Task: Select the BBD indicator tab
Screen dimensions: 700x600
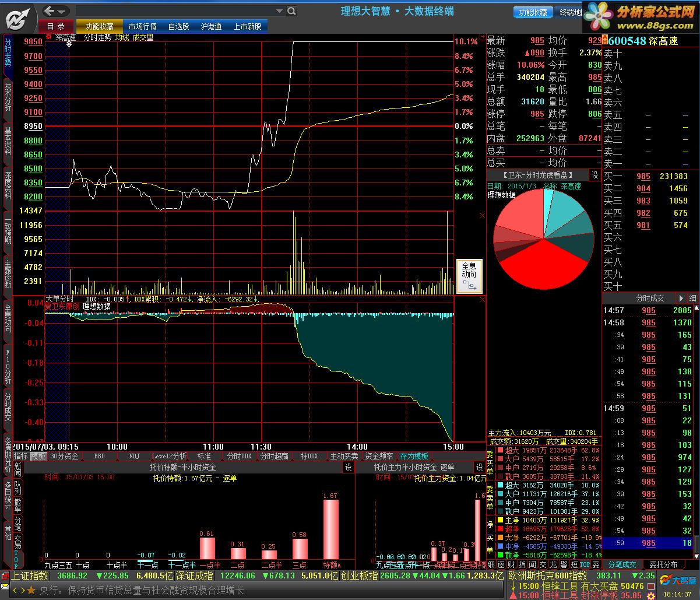Action: click(100, 456)
